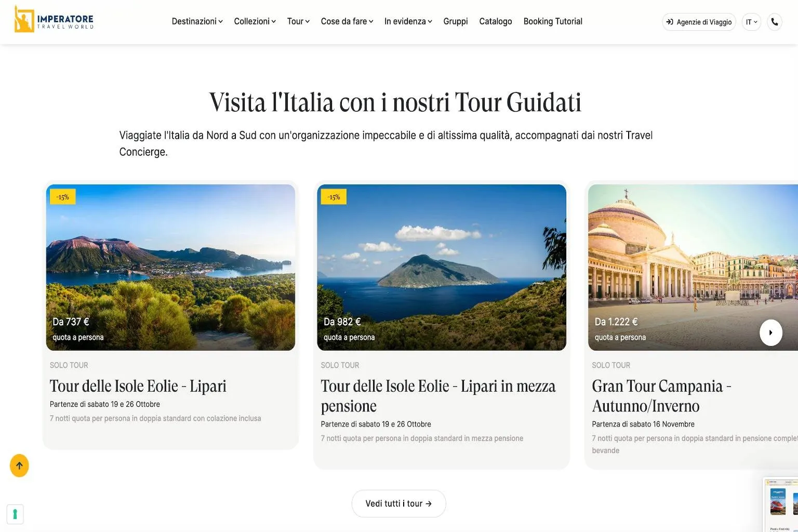Expand the Collezioni dropdown
This screenshot has width=798, height=532.
[255, 21]
